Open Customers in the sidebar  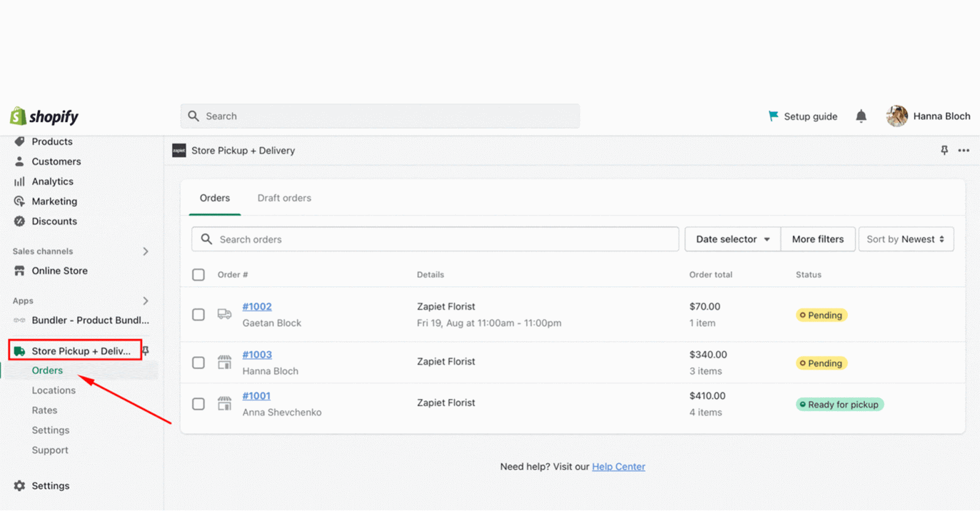pos(56,161)
